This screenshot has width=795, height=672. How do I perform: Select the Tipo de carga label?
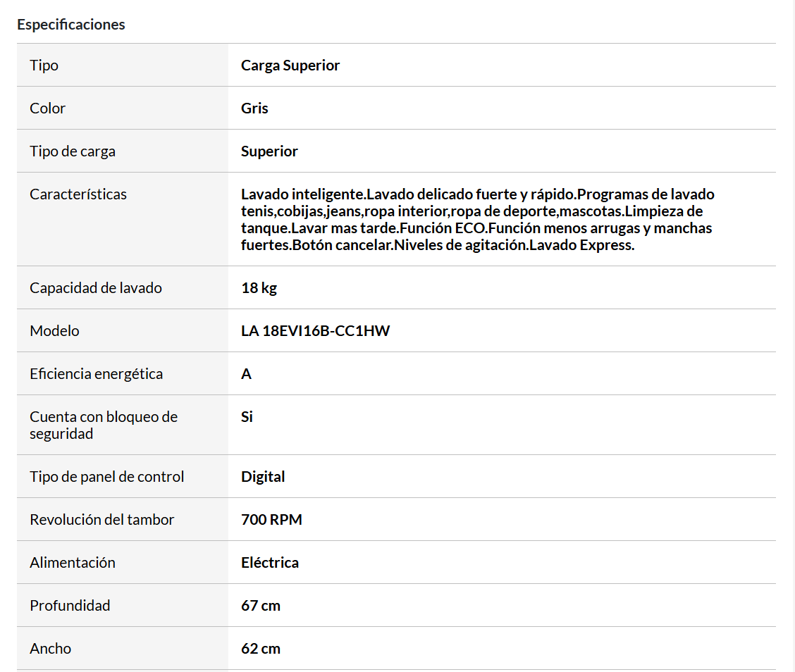[73, 151]
